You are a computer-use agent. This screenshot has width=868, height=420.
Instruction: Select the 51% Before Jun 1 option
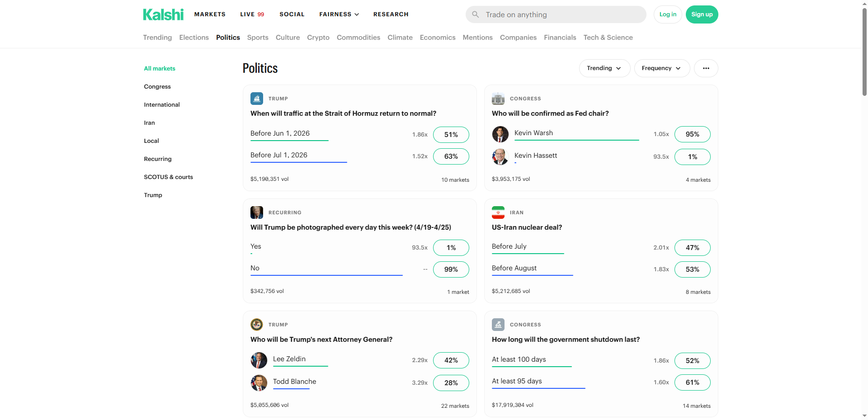(451, 135)
